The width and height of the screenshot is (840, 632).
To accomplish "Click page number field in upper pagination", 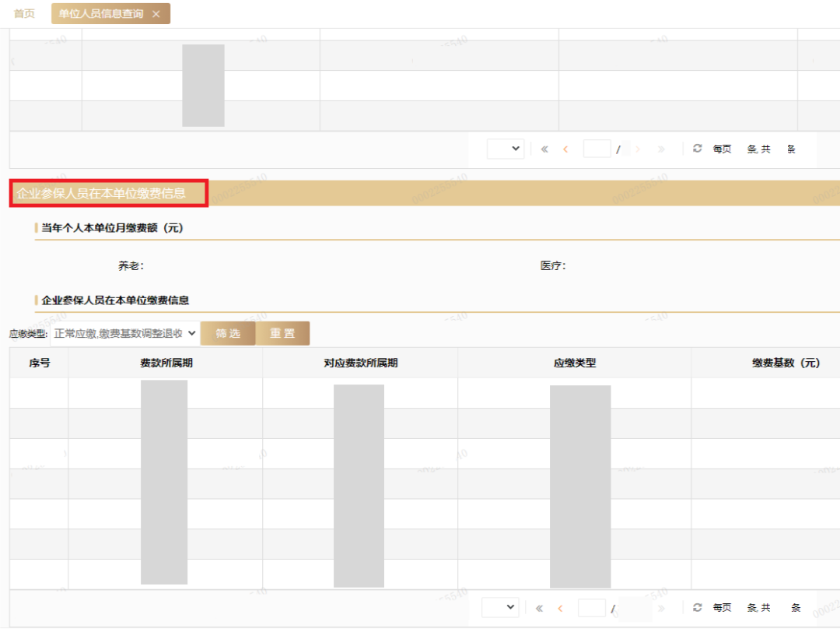I will (597, 149).
